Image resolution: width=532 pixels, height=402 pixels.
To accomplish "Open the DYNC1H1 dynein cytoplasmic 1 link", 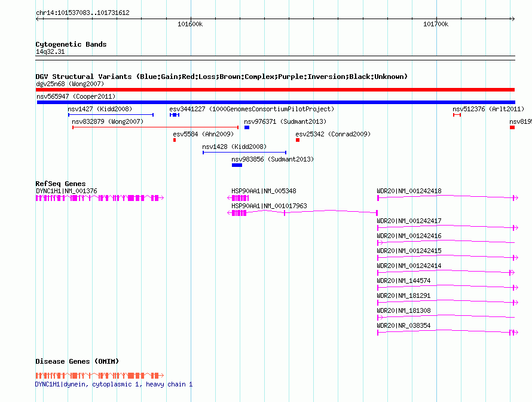I will [114, 384].
